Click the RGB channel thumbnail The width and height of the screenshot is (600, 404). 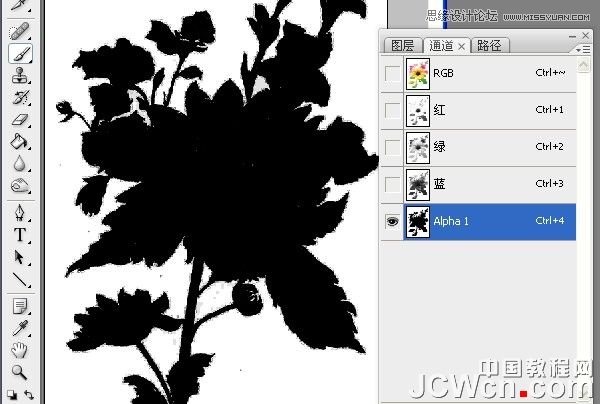pyautogui.click(x=417, y=73)
